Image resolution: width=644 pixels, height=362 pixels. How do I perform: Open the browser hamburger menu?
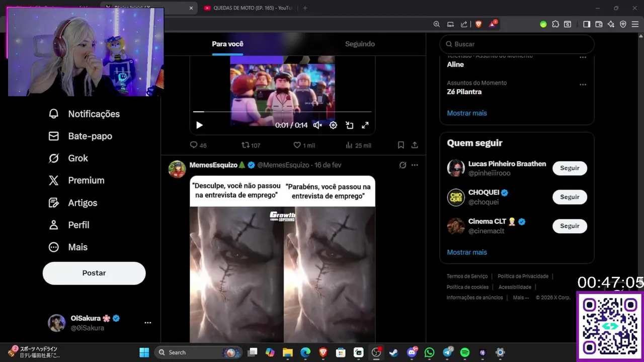(635, 24)
